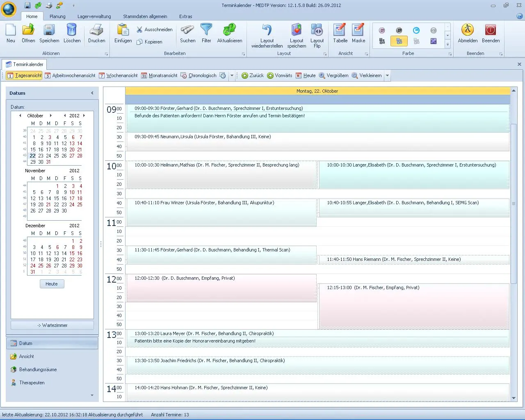Image resolution: width=525 pixels, height=420 pixels.
Task: Select the Layout Flip option
Action: pyautogui.click(x=317, y=35)
